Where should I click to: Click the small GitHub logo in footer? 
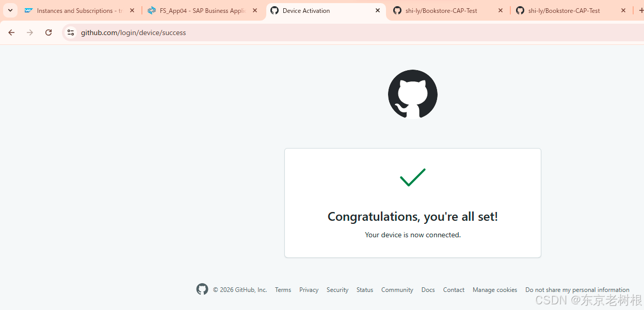[202, 289]
